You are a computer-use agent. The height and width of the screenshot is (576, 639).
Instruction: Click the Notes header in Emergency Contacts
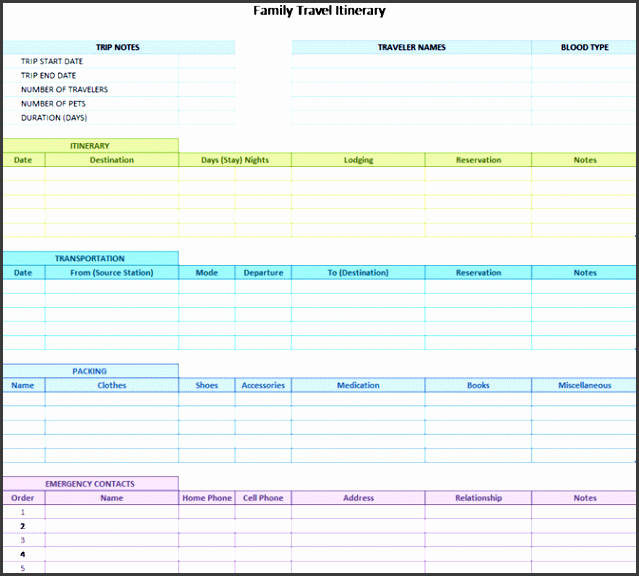pos(585,498)
